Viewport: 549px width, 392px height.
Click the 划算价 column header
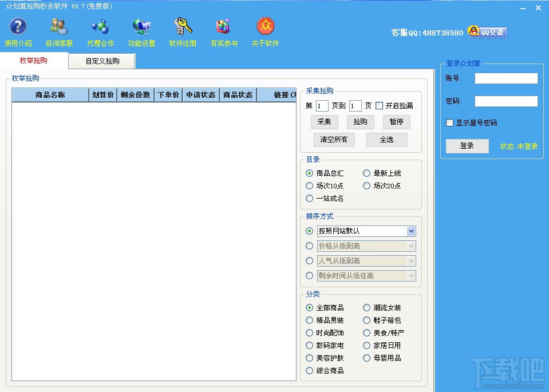coord(103,95)
